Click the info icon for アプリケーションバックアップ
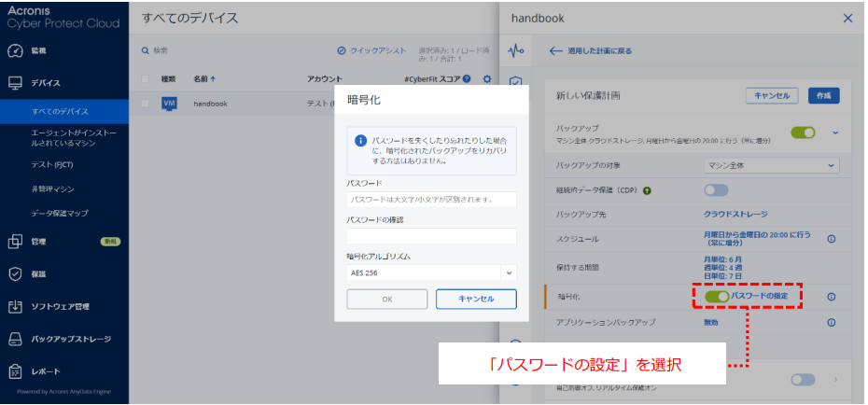This screenshot has width=868, height=405. pos(831,323)
